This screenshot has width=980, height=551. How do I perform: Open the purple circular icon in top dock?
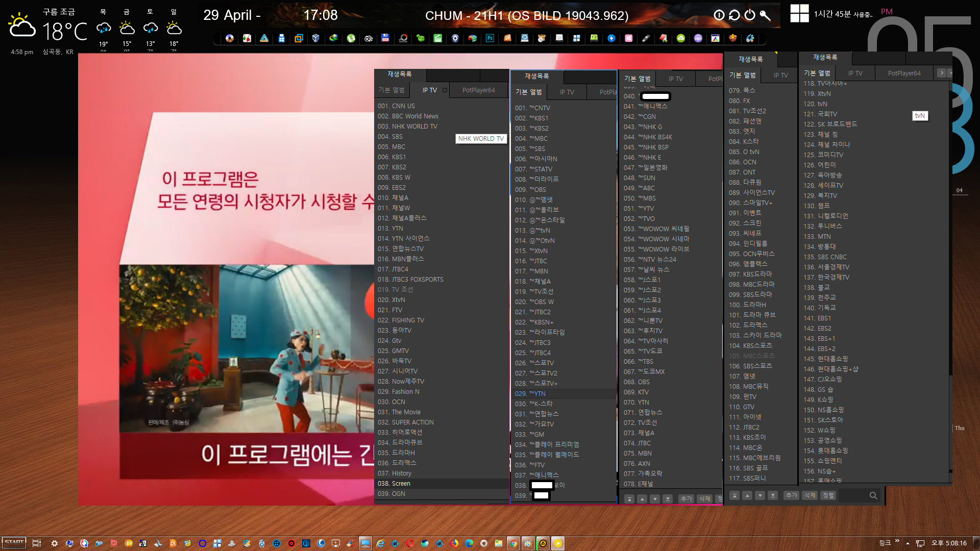(698, 38)
